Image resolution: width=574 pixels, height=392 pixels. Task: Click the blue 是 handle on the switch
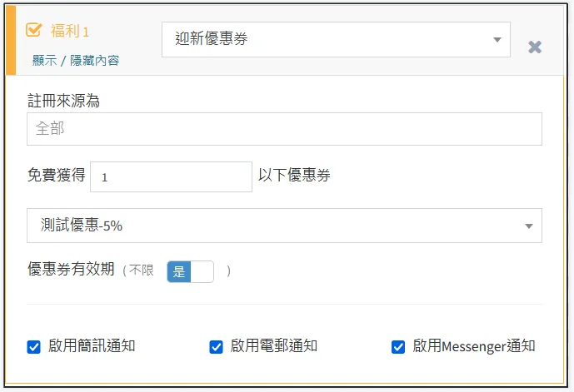179,271
